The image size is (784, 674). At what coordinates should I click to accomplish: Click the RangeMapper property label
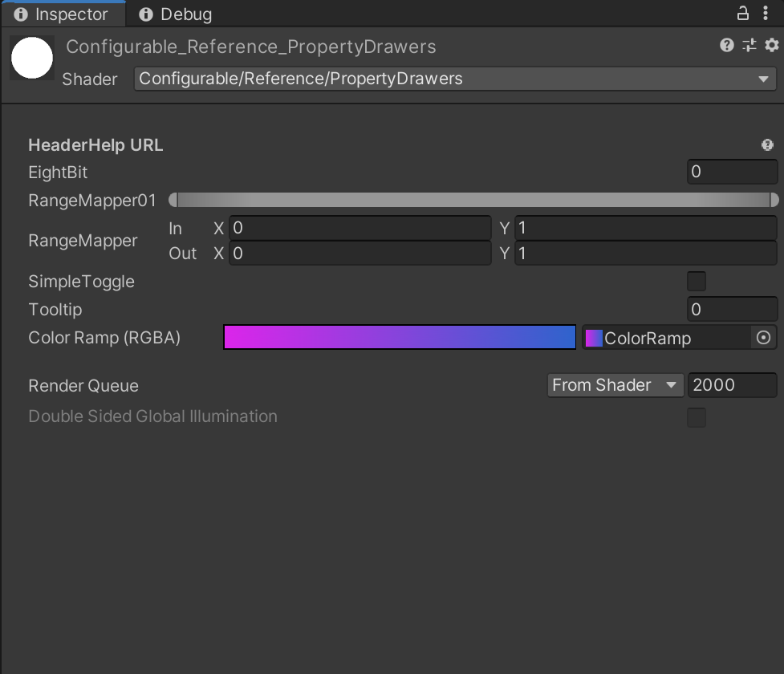83,241
